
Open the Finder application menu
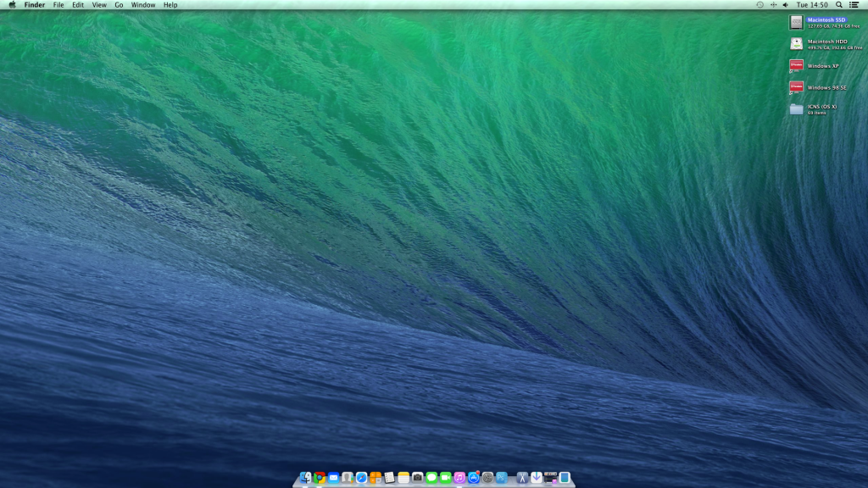(34, 5)
